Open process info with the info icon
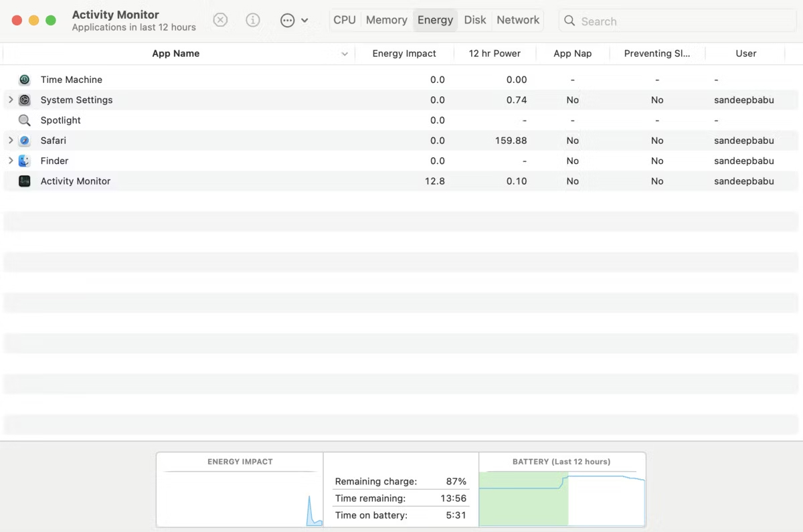The height and width of the screenshot is (532, 803). pos(252,19)
